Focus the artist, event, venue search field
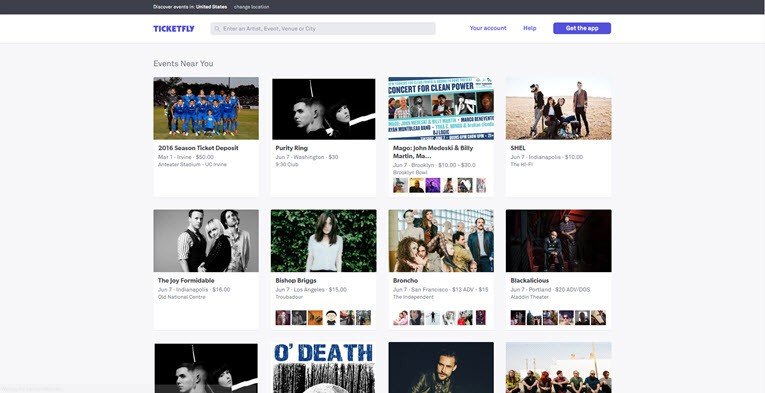Image resolution: width=765 pixels, height=393 pixels. tap(323, 29)
